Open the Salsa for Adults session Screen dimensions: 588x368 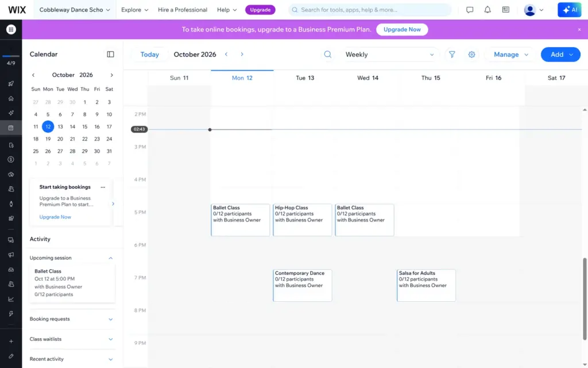[427, 285]
